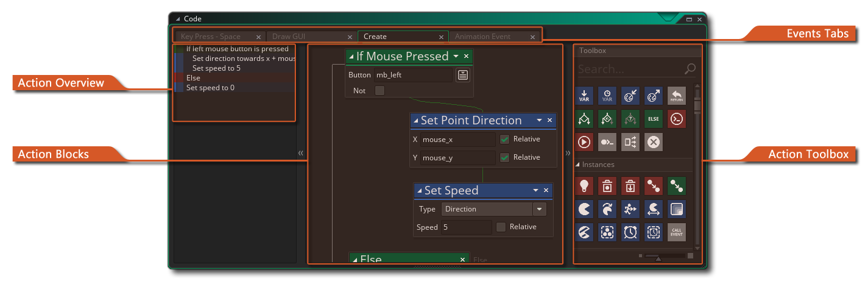This screenshot has height=281, width=868.
Task: Select the Else line in action overview
Action: (x=193, y=78)
